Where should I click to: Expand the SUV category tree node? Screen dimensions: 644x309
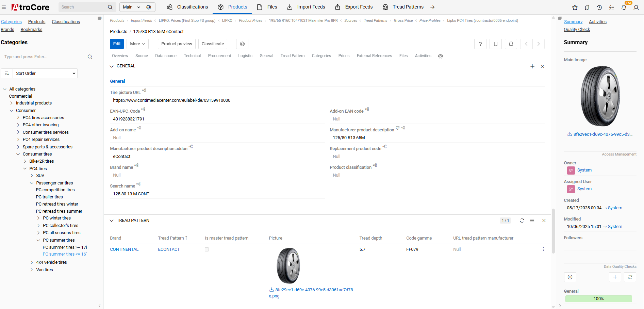(32, 176)
